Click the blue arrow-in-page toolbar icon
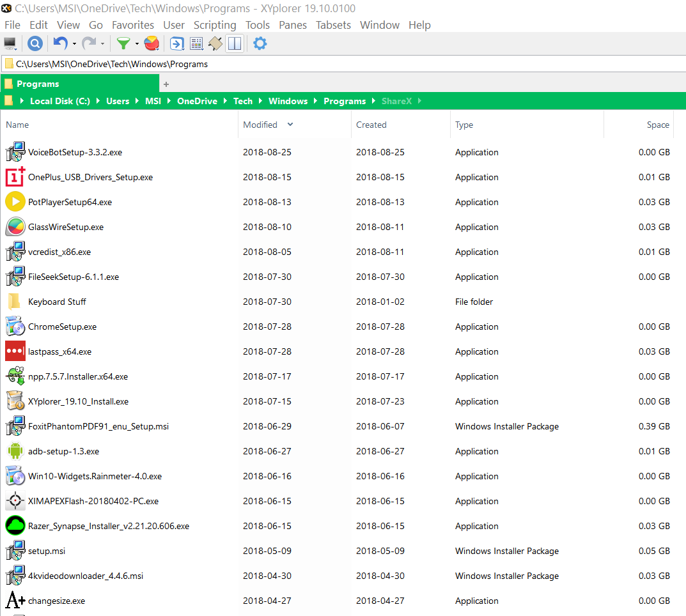This screenshot has height=616, width=686. point(176,43)
